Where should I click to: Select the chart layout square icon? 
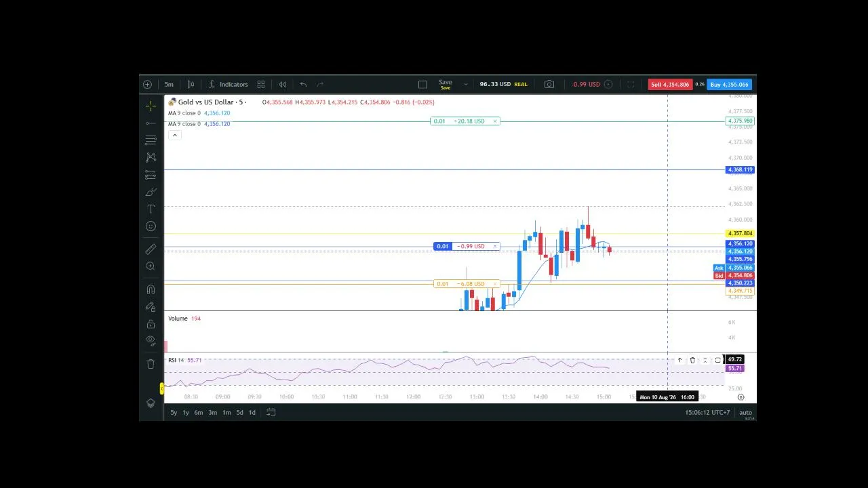pos(422,85)
